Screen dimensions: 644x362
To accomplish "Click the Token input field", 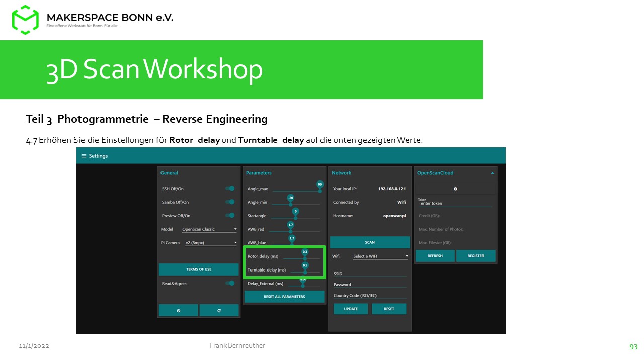I will [455, 203].
